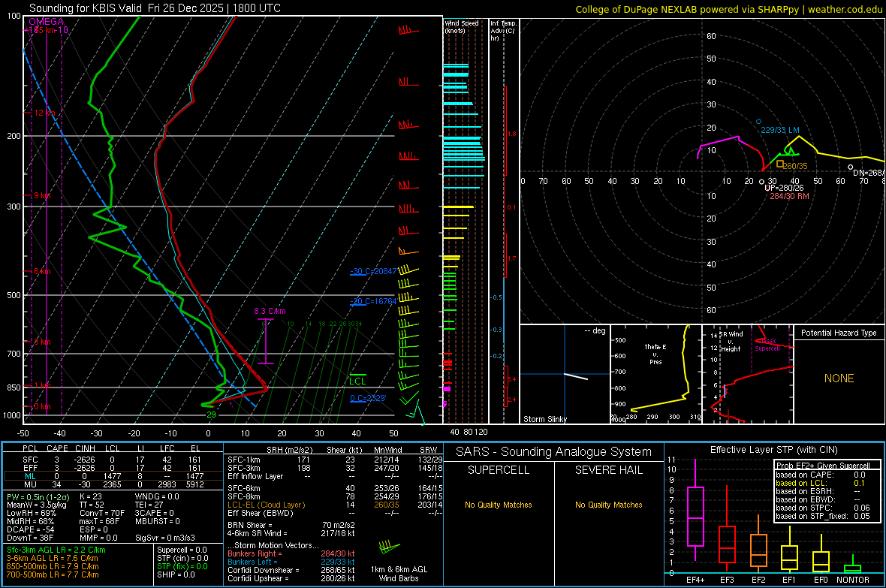Click the SEVERE HAIL column heading
Screen dimensions: 886x588
pos(608,470)
